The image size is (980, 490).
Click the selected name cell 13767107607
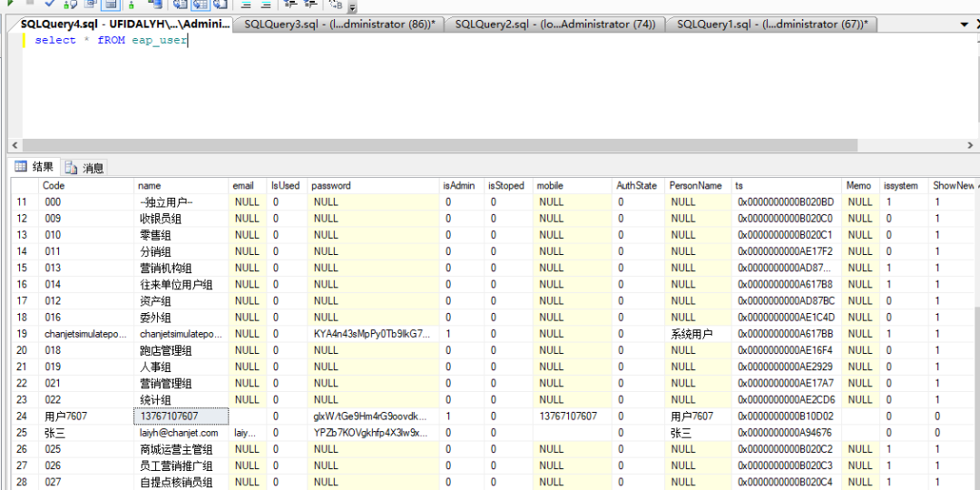tap(181, 416)
